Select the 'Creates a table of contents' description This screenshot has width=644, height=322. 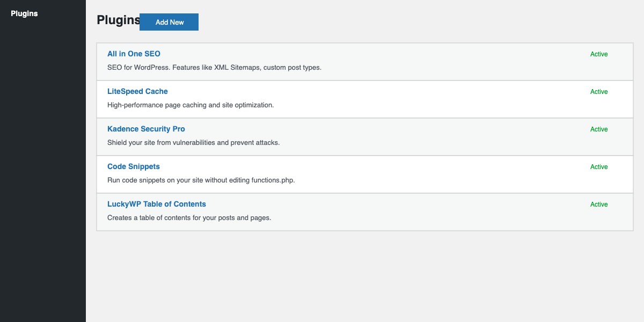pyautogui.click(x=189, y=218)
